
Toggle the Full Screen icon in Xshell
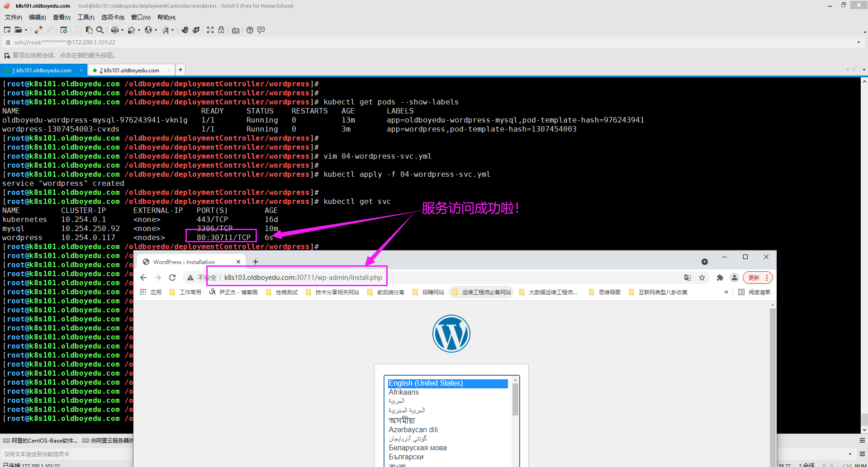point(210,30)
